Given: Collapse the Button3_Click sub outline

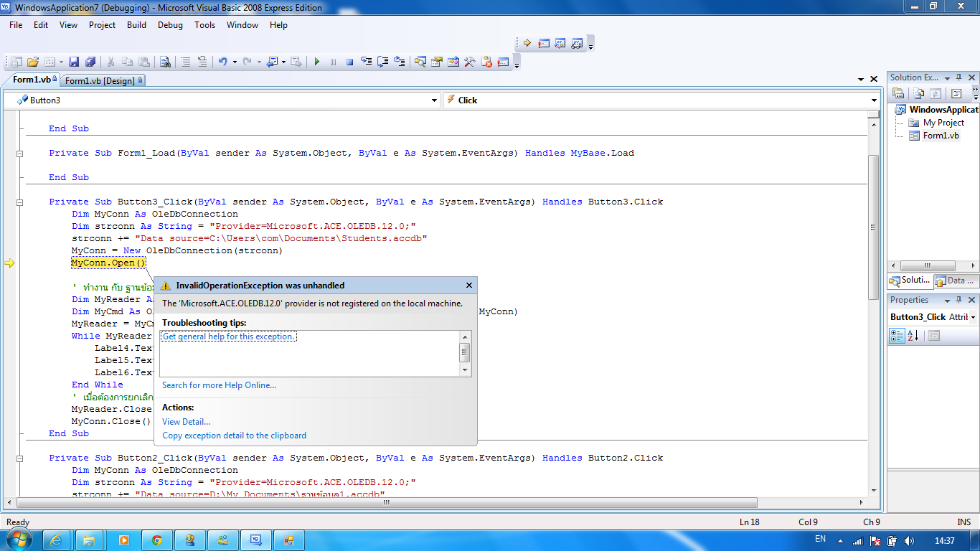Looking at the screenshot, I should (x=20, y=202).
